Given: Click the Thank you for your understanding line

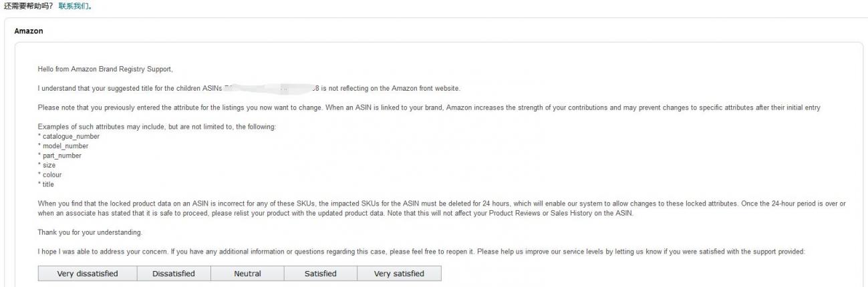Looking at the screenshot, I should (90, 232).
